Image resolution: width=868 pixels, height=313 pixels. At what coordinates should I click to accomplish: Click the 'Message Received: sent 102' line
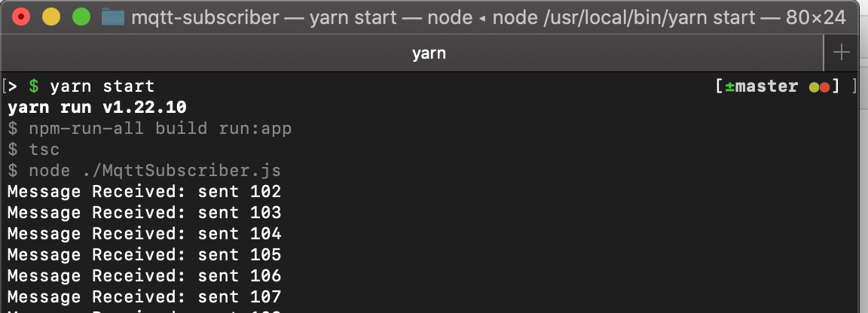144,192
